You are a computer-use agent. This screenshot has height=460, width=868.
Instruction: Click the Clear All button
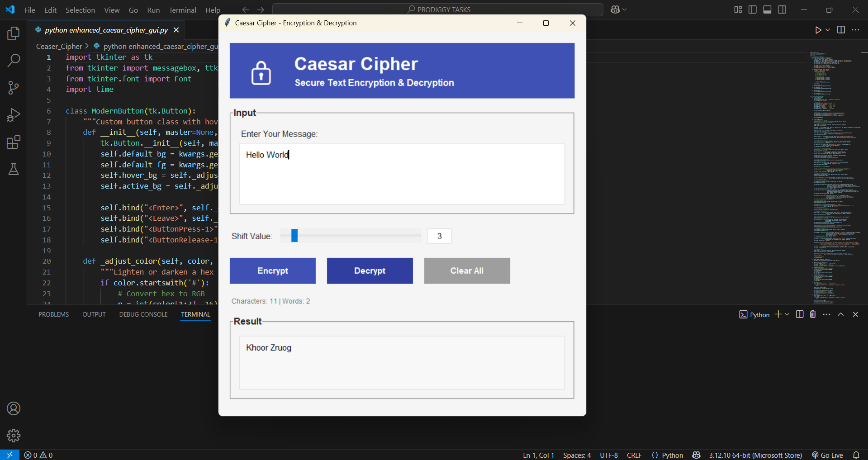467,270
